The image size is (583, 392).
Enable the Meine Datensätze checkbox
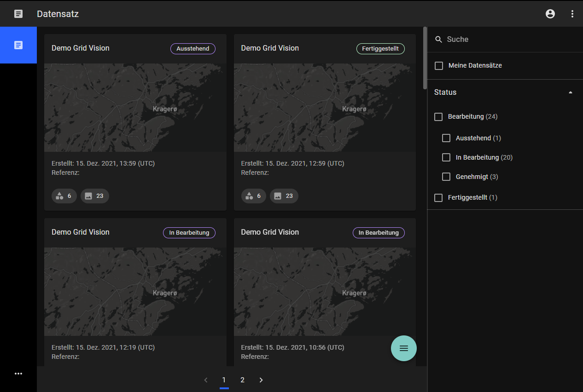[x=439, y=66]
